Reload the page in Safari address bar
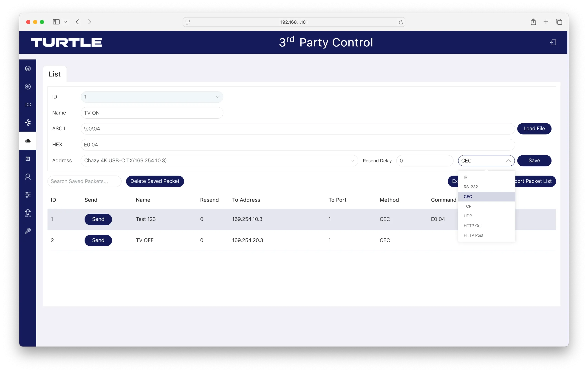588x372 pixels. (x=401, y=22)
